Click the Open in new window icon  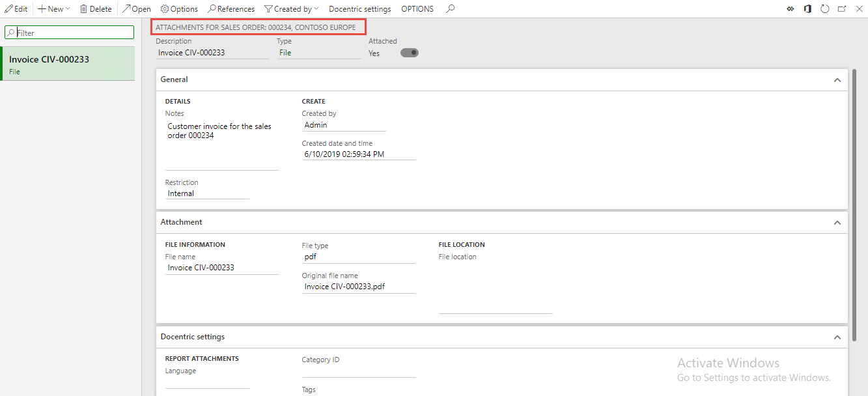tap(840, 8)
